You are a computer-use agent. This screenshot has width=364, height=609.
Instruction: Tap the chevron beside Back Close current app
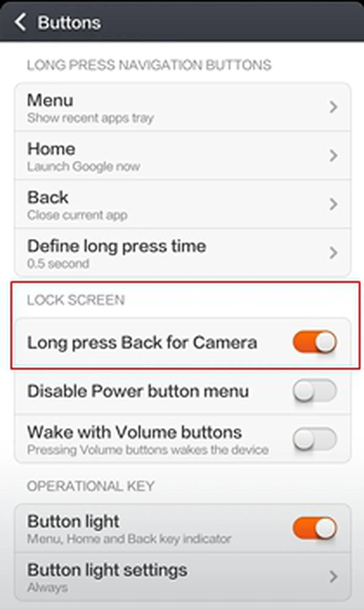pos(333,204)
